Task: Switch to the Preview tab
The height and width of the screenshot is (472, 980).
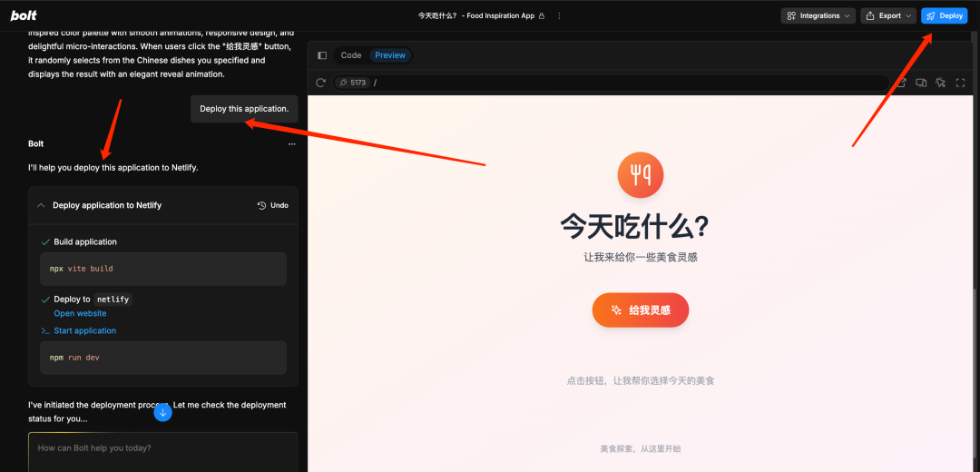Action: [x=390, y=55]
